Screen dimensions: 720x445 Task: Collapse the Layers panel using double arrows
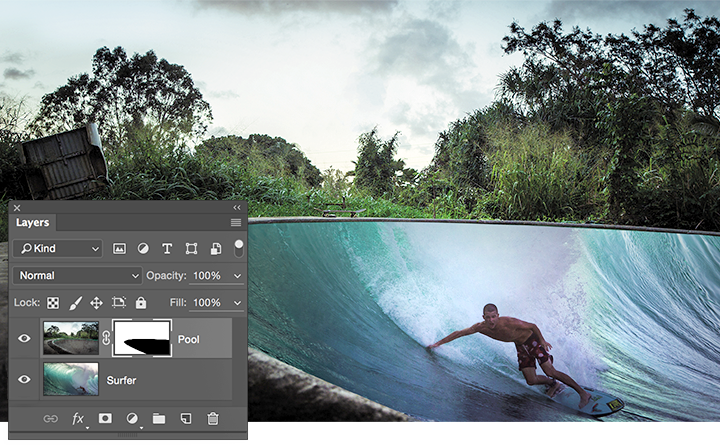237,208
